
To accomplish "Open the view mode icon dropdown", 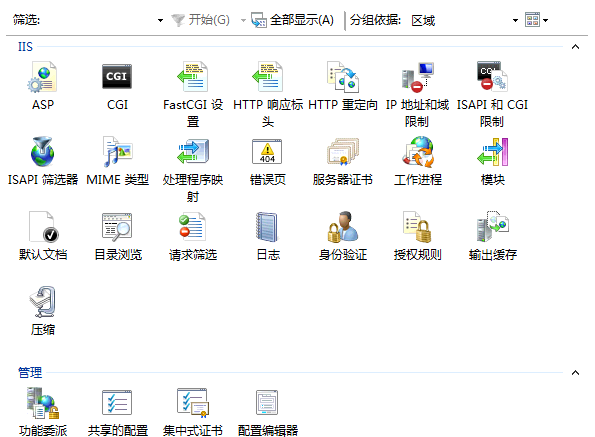I will click(x=537, y=20).
